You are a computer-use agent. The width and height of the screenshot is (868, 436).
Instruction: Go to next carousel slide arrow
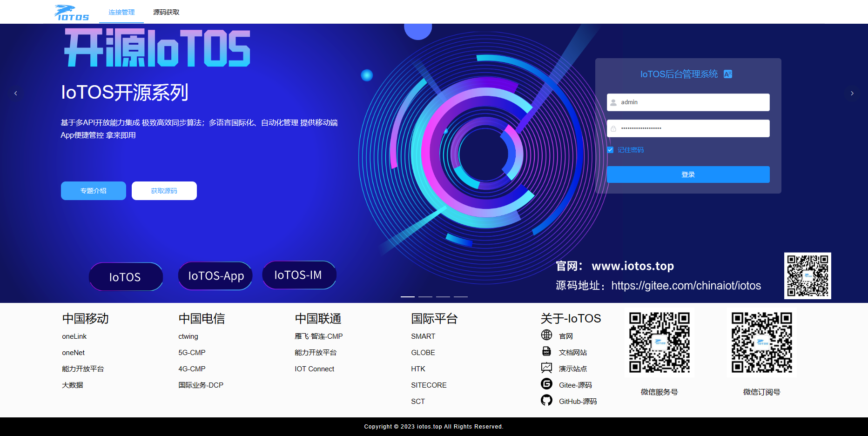[x=852, y=94]
